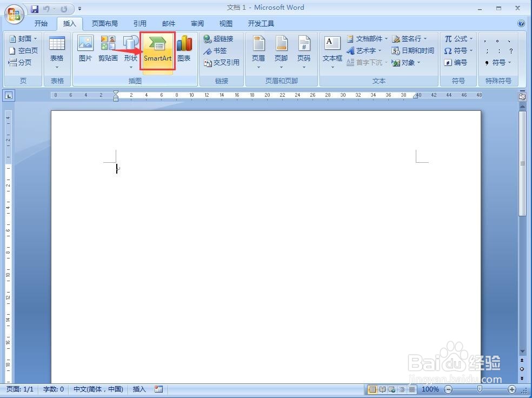This screenshot has height=398, width=532.
Task: Open the Ω 符号 symbol menu
Action: coord(458,50)
